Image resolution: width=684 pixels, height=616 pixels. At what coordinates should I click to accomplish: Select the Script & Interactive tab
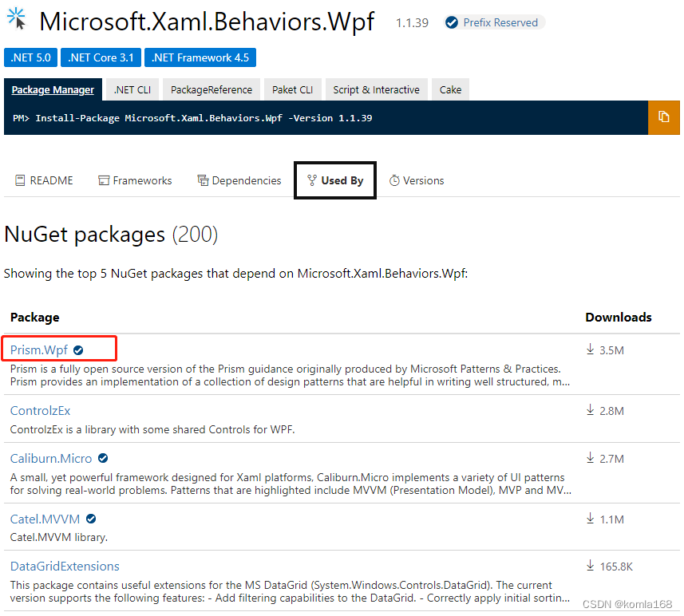(376, 89)
